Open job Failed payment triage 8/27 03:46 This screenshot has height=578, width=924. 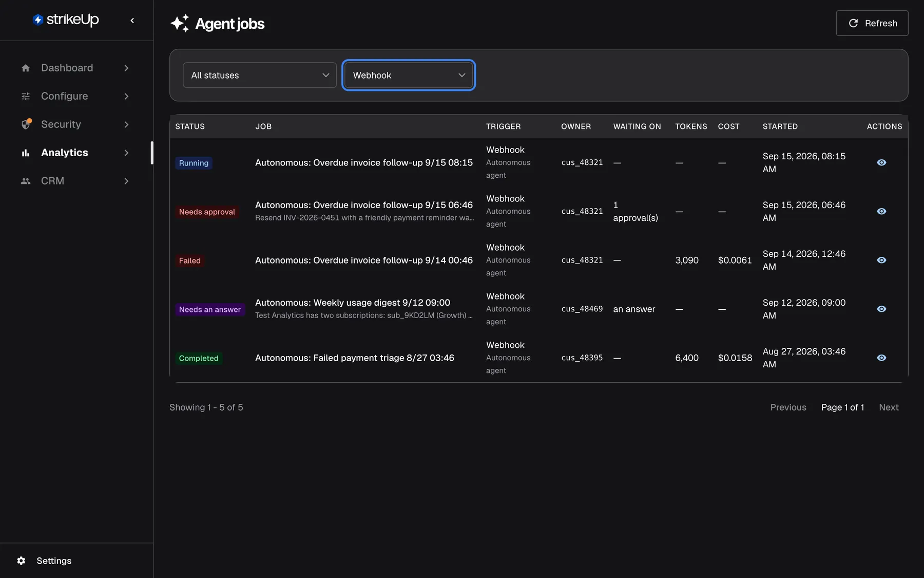click(x=355, y=358)
